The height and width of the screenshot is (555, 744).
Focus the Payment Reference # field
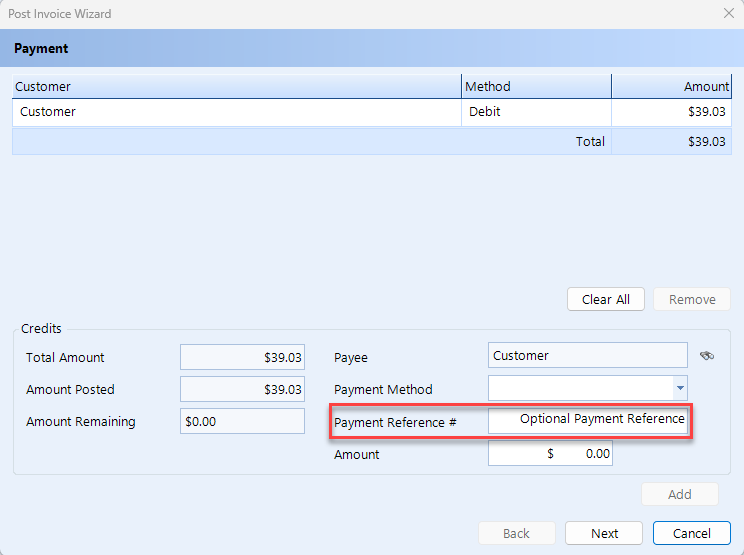tap(588, 420)
